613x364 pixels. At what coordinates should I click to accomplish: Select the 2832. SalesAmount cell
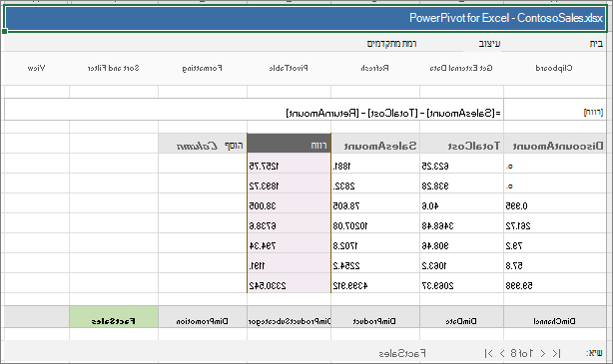(x=375, y=183)
